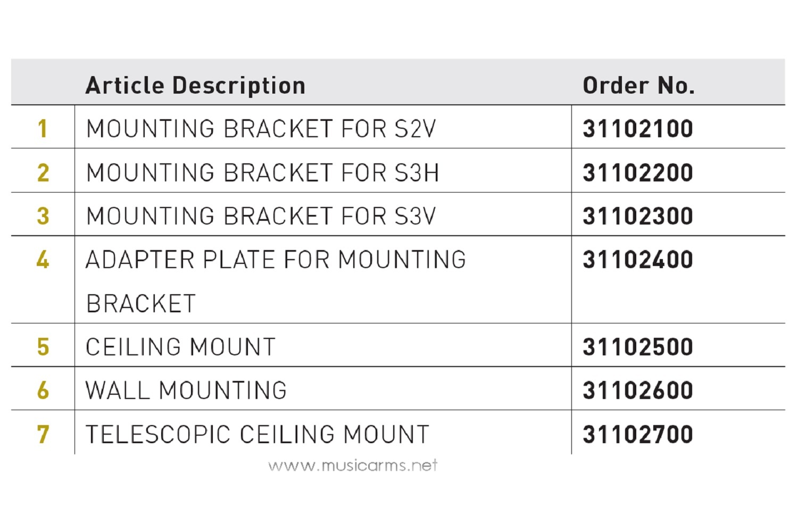Click the Order No. column header
The image size is (798, 532).
638,85
